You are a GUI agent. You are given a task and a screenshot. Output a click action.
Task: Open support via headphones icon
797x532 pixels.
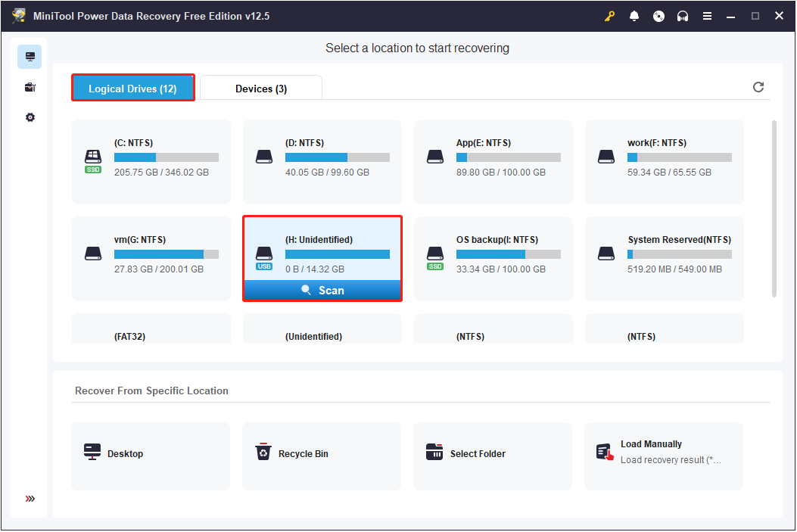pyautogui.click(x=683, y=16)
